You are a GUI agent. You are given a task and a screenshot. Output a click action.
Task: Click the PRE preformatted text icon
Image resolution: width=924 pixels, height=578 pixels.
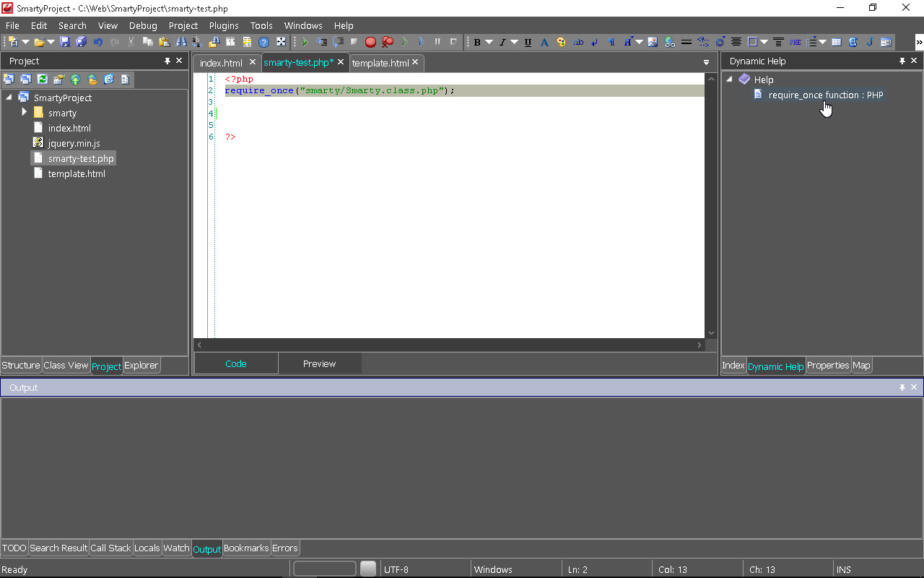coord(795,42)
